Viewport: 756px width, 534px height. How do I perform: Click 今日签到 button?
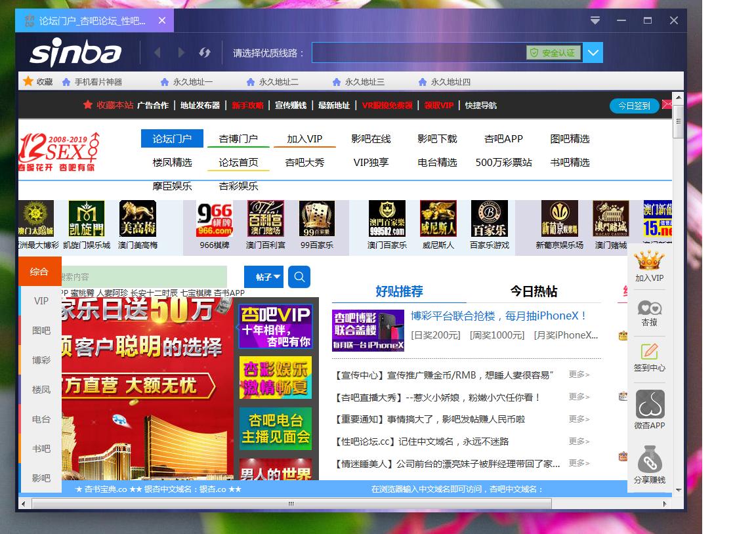(635, 106)
